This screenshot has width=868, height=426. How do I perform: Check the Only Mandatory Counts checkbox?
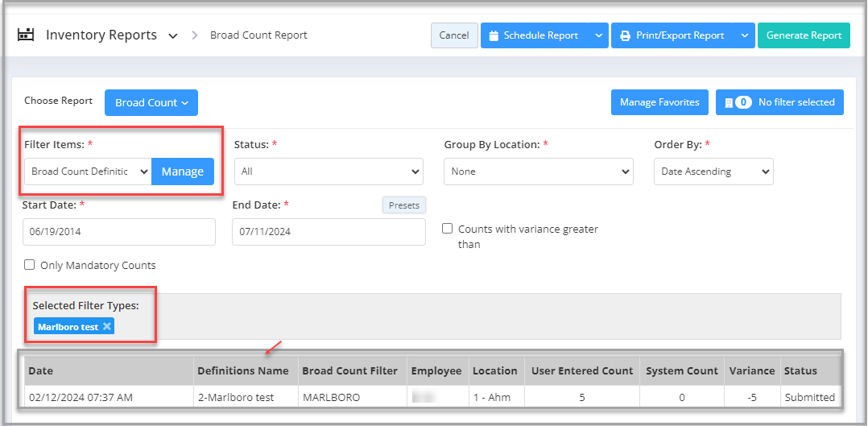coord(30,265)
